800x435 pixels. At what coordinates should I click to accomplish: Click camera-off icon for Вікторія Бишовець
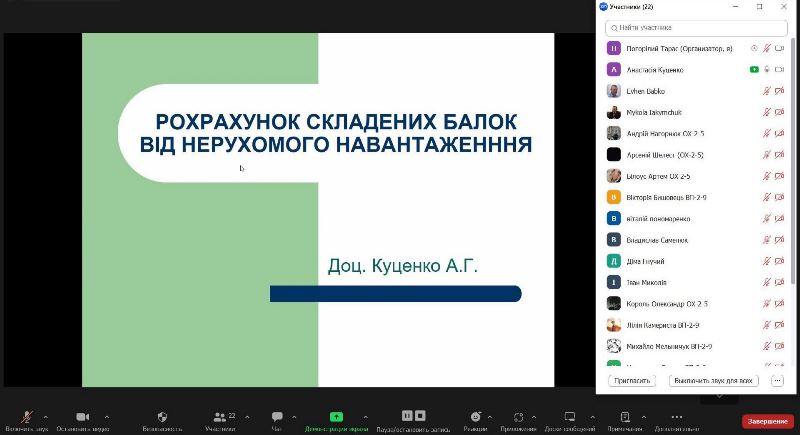[779, 197]
